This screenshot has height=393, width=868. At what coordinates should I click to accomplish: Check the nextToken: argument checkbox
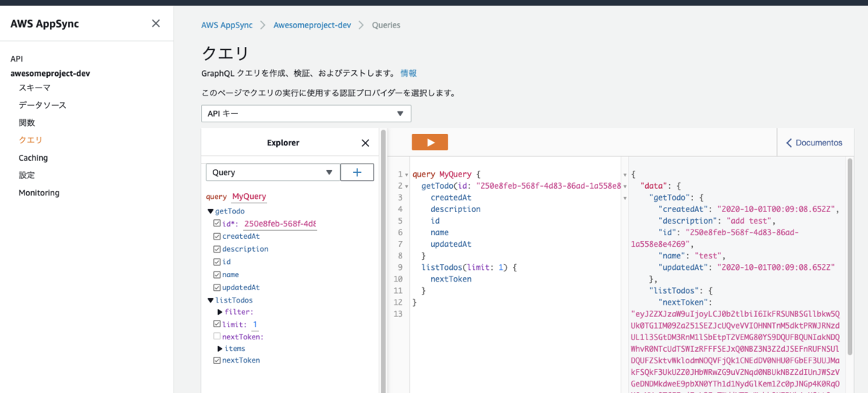point(217,337)
